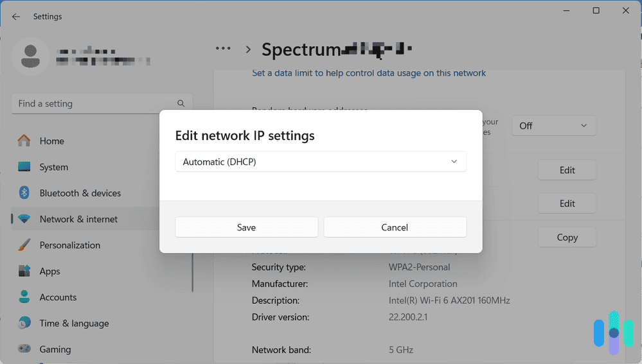Click the Personalization paintbrush icon
The image size is (642, 364).
pos(24,245)
